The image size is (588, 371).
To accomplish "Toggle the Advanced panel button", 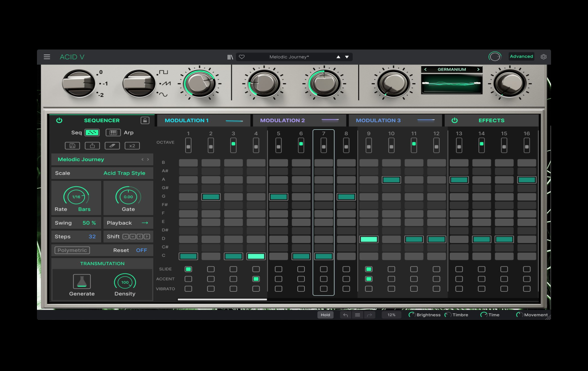I will (x=521, y=57).
